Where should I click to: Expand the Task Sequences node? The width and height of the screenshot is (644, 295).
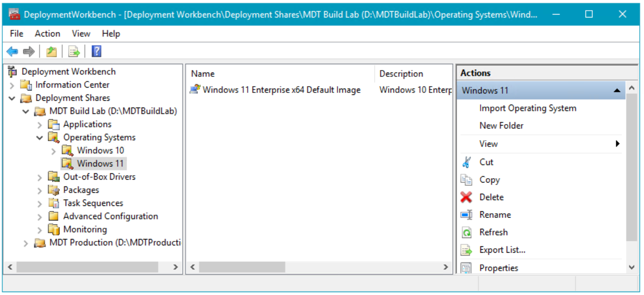(40, 203)
